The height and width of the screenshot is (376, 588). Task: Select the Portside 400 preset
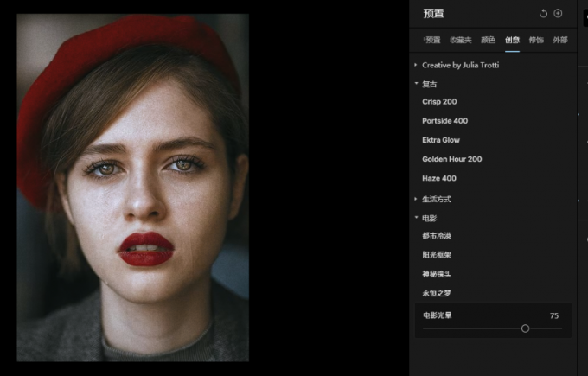444,121
